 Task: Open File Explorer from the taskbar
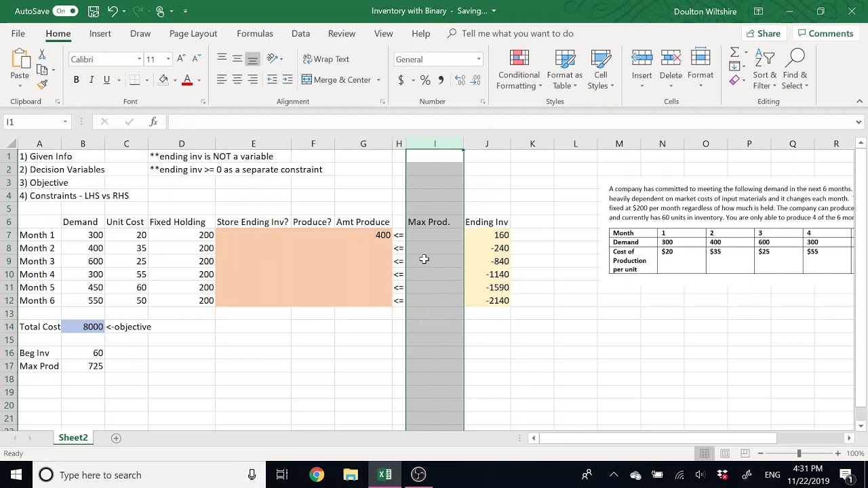(351, 474)
